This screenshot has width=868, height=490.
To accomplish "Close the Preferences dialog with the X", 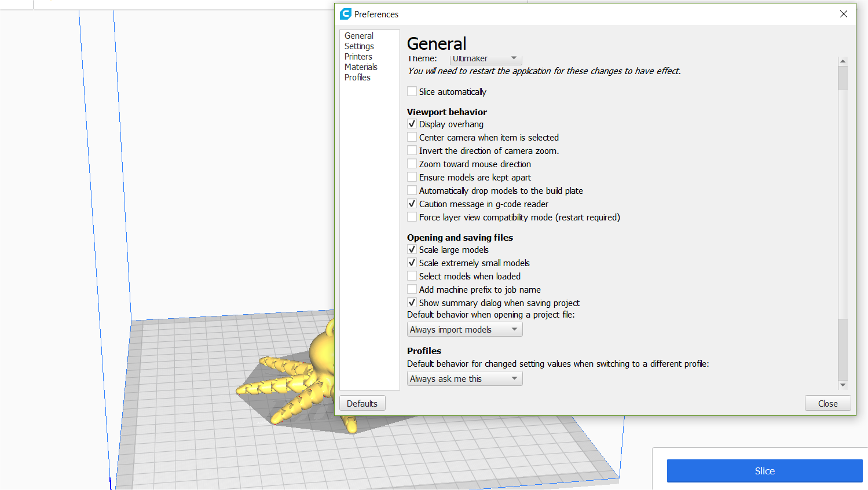I will tap(844, 14).
